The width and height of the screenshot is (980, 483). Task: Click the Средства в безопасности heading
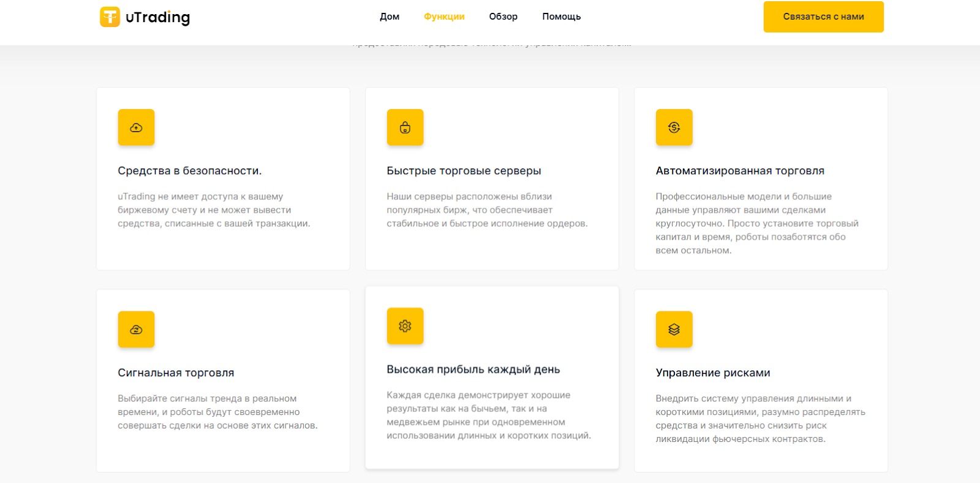click(189, 171)
